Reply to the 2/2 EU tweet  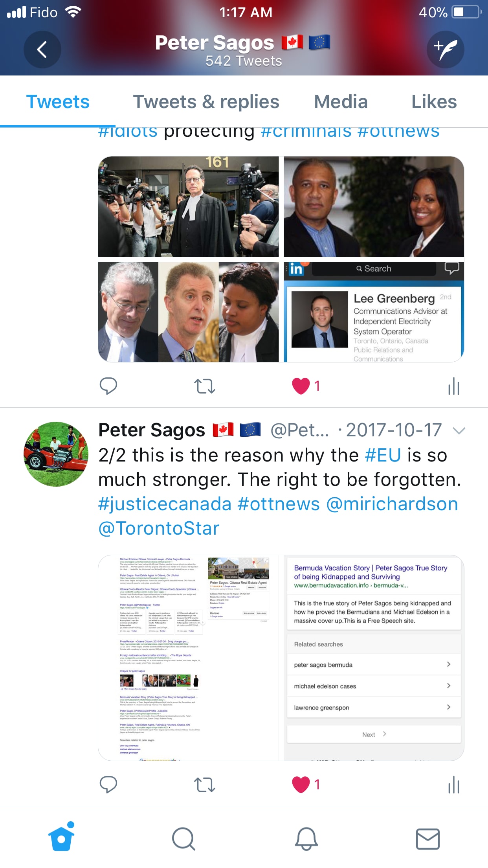[x=108, y=785]
